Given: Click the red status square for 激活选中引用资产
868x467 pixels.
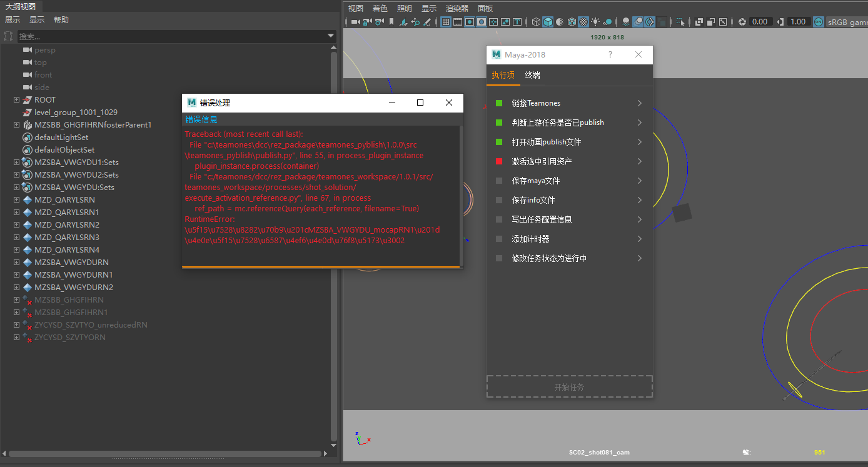Looking at the screenshot, I should 499,161.
